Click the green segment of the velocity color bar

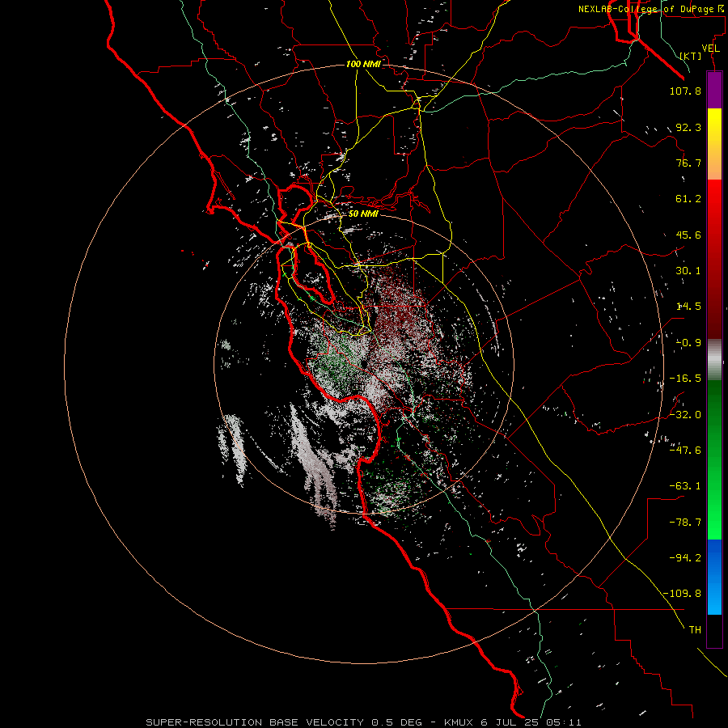pos(714,459)
